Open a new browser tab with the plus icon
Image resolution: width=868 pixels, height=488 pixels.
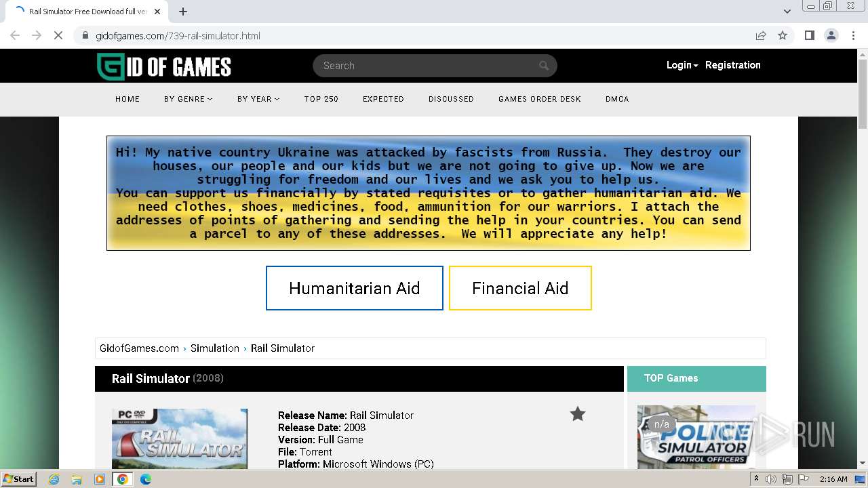tap(183, 12)
